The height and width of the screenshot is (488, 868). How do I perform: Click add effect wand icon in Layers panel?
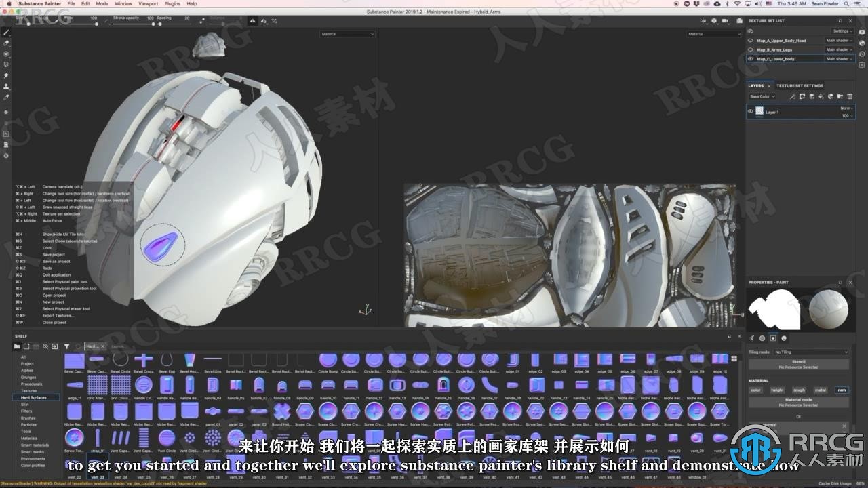coord(792,96)
